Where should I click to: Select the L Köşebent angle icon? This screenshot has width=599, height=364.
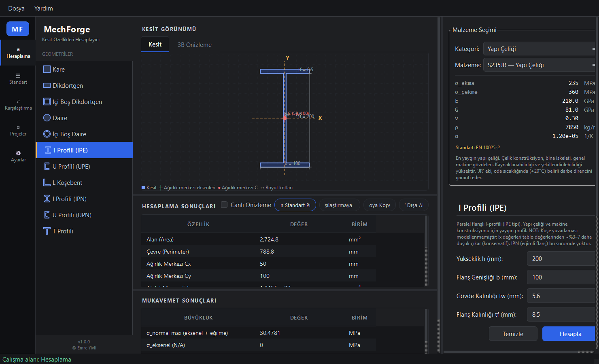(x=47, y=182)
